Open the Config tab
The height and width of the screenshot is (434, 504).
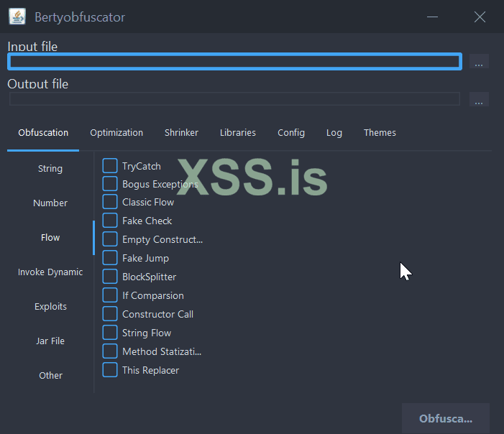pyautogui.click(x=291, y=133)
